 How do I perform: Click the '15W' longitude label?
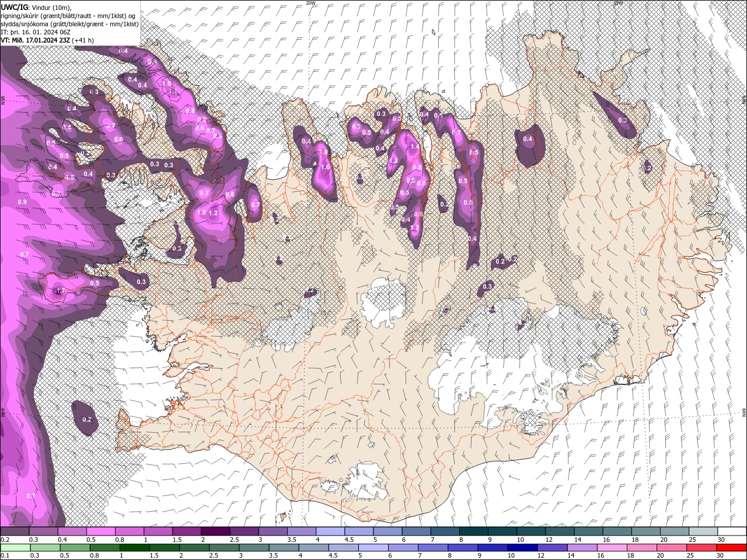coord(618,3)
